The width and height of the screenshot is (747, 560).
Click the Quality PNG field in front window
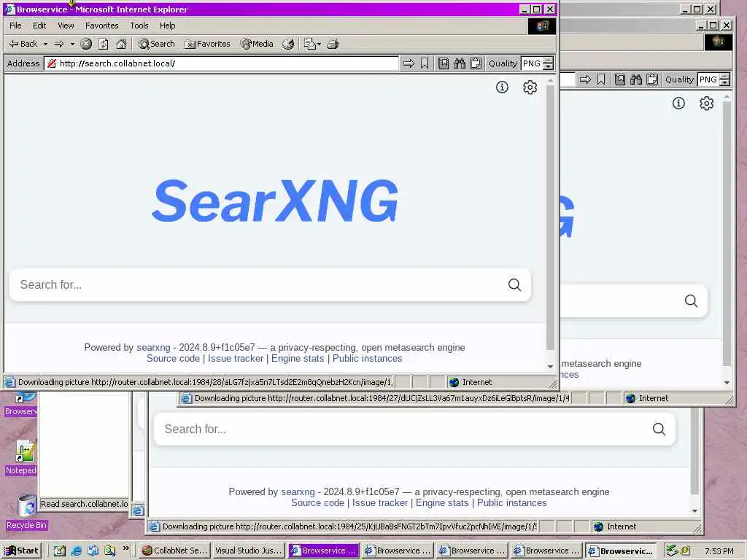(x=532, y=63)
